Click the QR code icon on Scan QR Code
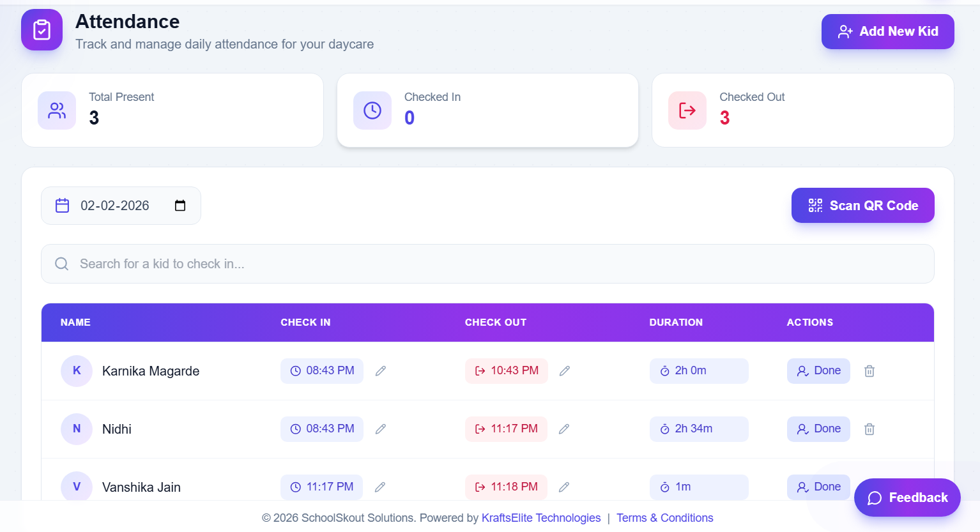Viewport: 980px width, 532px height. tap(815, 205)
